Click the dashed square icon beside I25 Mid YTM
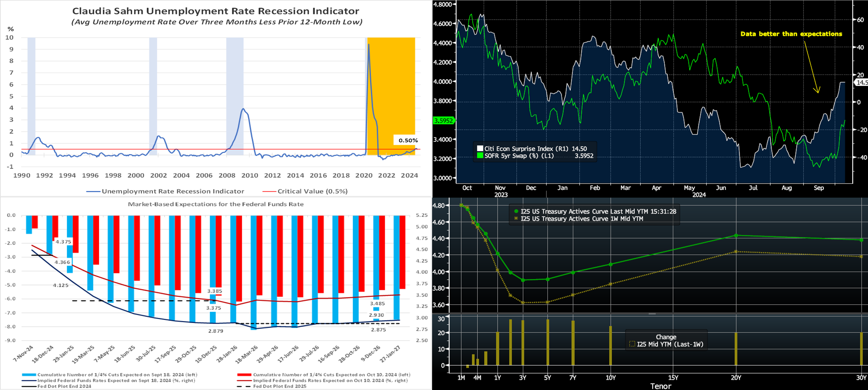 click(x=632, y=344)
